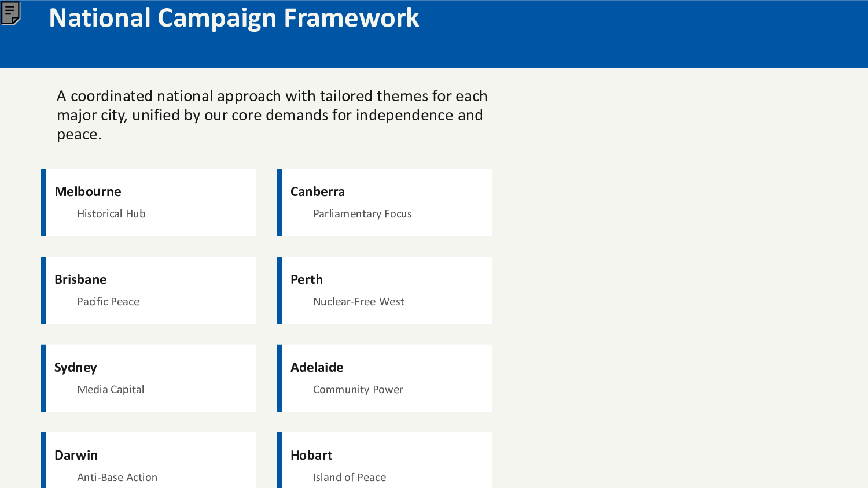Click the Nuclear-Free West text
Viewport: 868px width, 488px height.
(359, 302)
